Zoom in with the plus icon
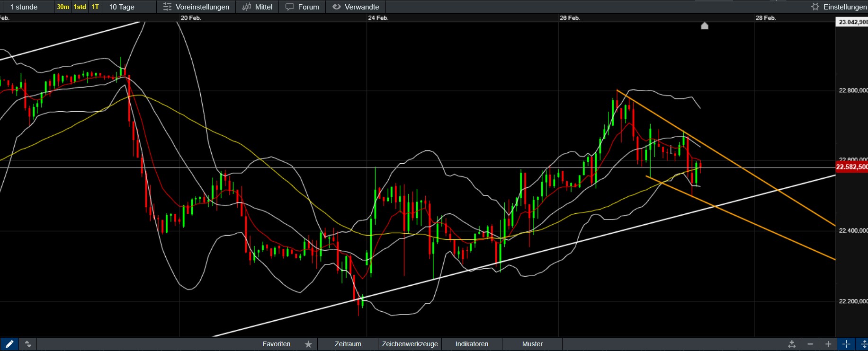 pyautogui.click(x=828, y=344)
